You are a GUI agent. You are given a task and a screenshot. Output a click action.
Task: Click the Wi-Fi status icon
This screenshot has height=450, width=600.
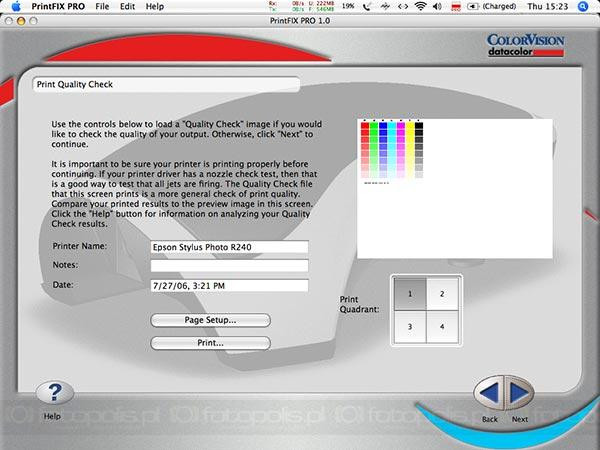(x=421, y=6)
